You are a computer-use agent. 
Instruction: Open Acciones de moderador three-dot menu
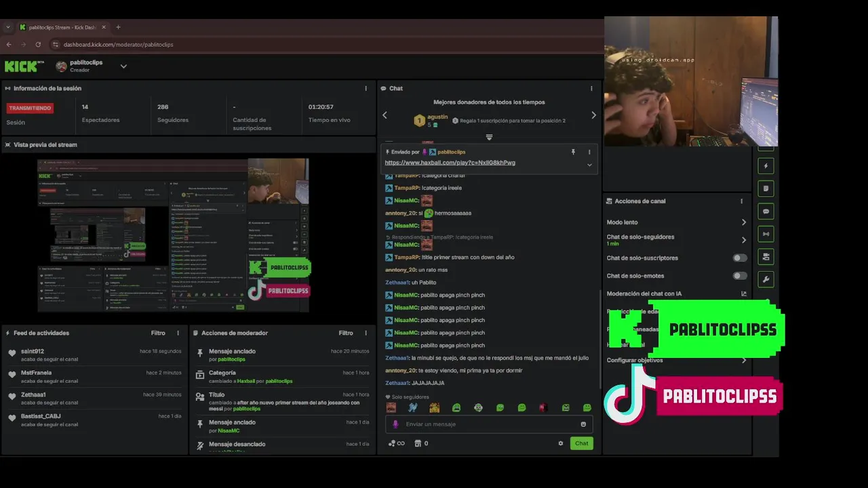[366, 333]
